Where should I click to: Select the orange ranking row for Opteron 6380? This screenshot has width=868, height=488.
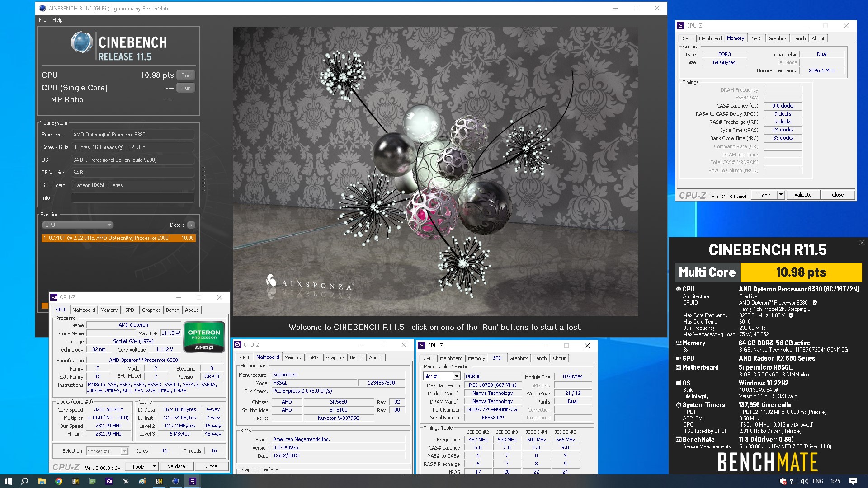coord(118,238)
